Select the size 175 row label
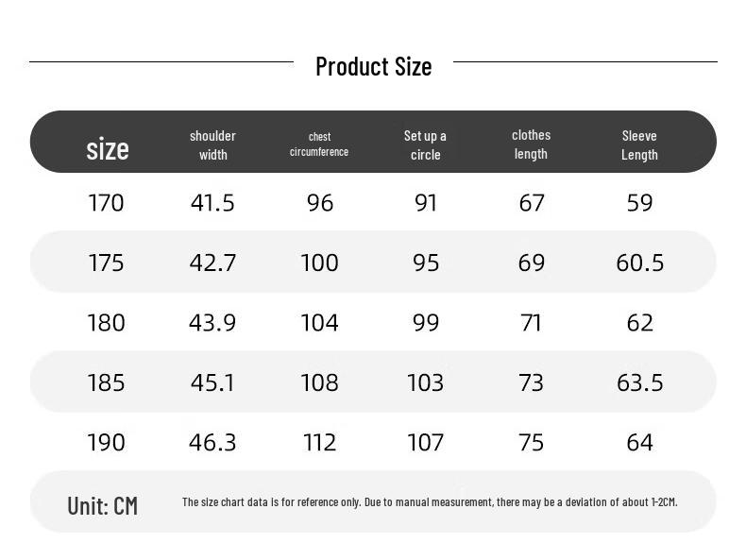The height and width of the screenshot is (560, 746). [106, 263]
